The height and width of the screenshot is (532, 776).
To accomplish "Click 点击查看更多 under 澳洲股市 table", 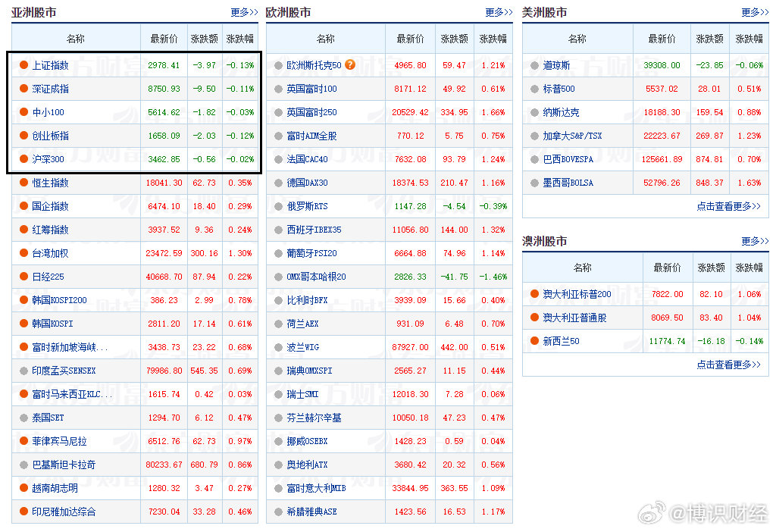I will [728, 365].
